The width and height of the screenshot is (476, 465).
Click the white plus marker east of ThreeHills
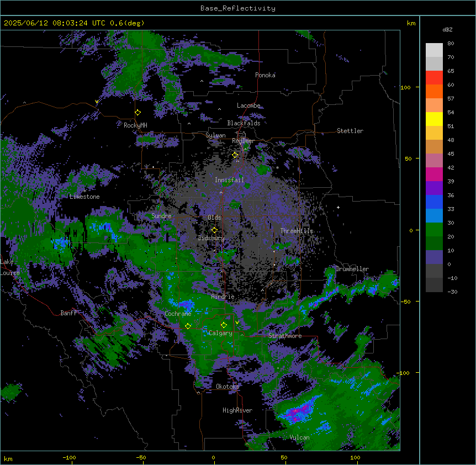(x=338, y=207)
